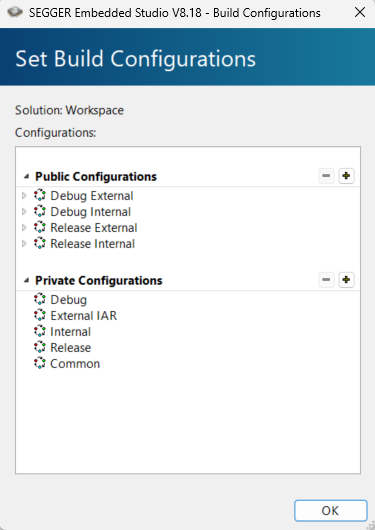Add a new private configuration with plus
The width and height of the screenshot is (375, 530).
(x=346, y=280)
